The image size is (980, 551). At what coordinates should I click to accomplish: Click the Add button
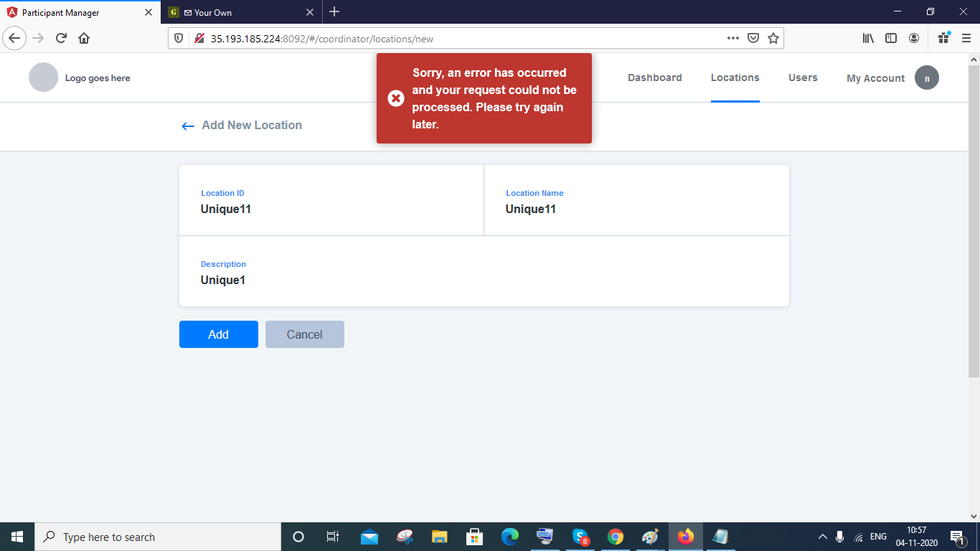click(218, 334)
